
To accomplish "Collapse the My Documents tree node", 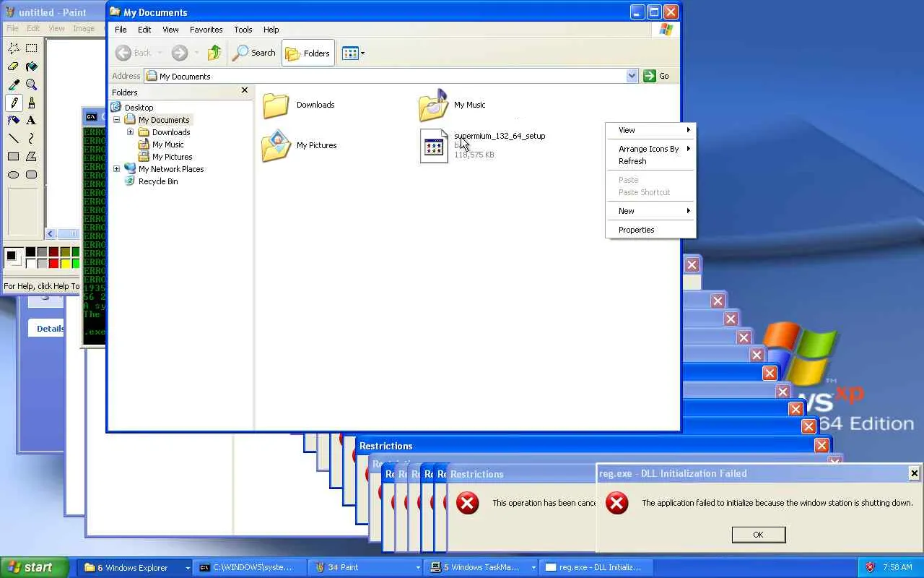I will coord(117,120).
